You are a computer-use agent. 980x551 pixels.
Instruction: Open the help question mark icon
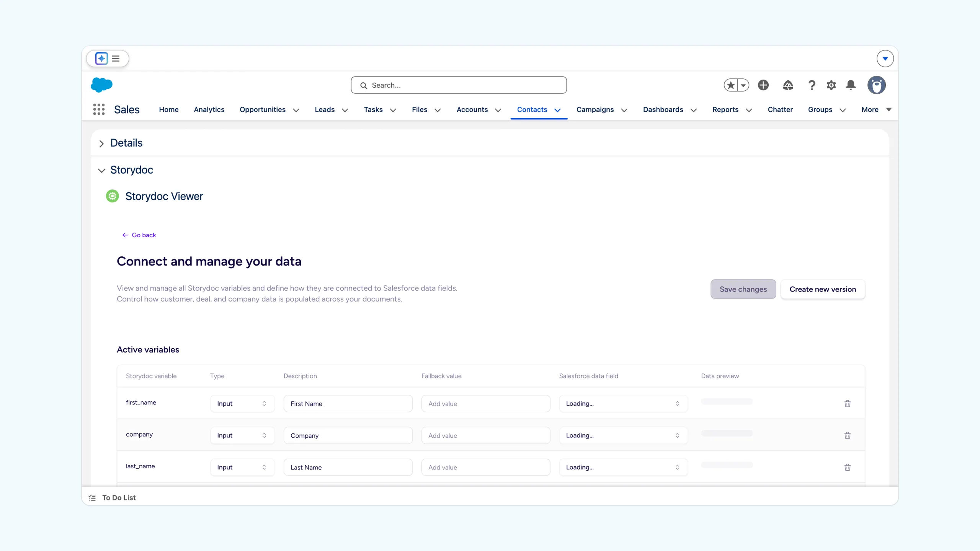(x=812, y=85)
